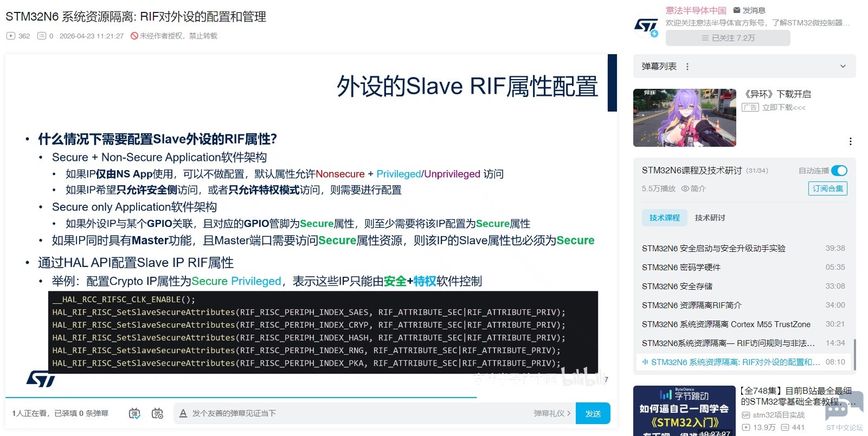Select the currently playing 08:10 playlist item
Viewport: 868px width, 436px height.
pos(743,362)
